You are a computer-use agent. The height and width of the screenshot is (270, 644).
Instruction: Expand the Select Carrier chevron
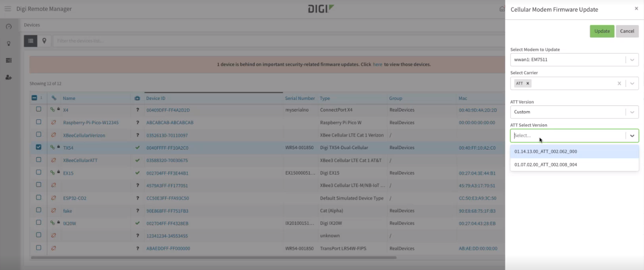point(632,83)
